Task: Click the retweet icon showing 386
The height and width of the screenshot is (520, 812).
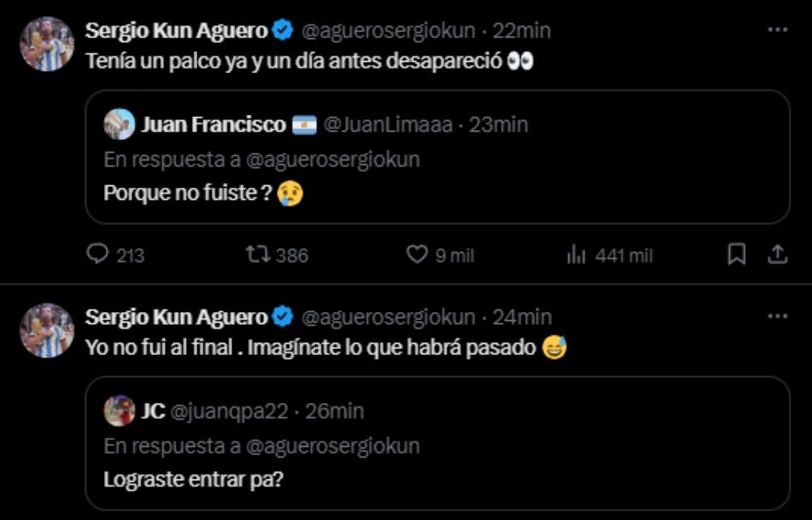Action: pyautogui.click(x=255, y=255)
